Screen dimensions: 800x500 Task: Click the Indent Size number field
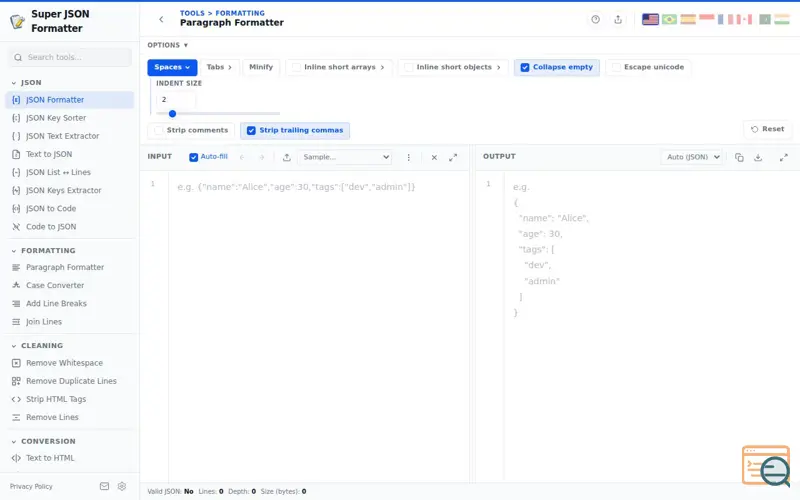176,99
